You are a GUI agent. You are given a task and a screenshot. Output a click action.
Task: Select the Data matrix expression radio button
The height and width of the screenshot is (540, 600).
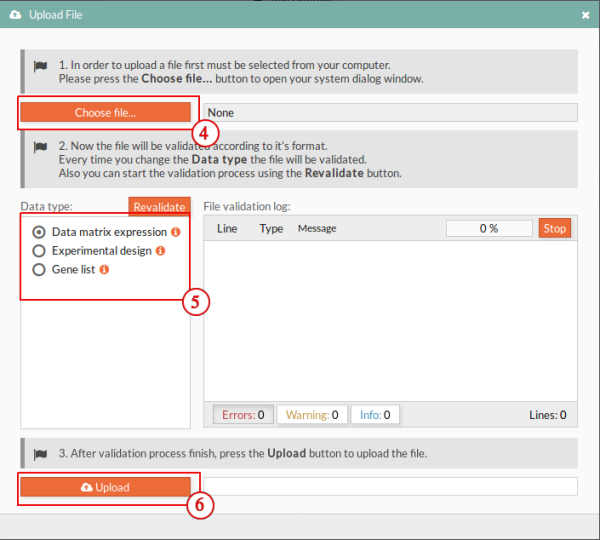40,232
